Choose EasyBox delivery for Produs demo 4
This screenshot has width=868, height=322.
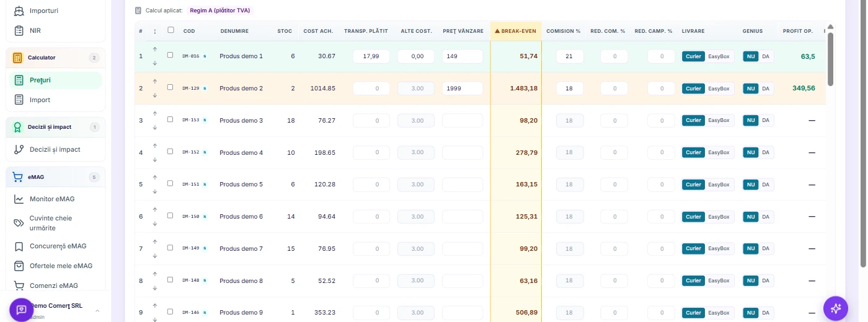pos(719,152)
